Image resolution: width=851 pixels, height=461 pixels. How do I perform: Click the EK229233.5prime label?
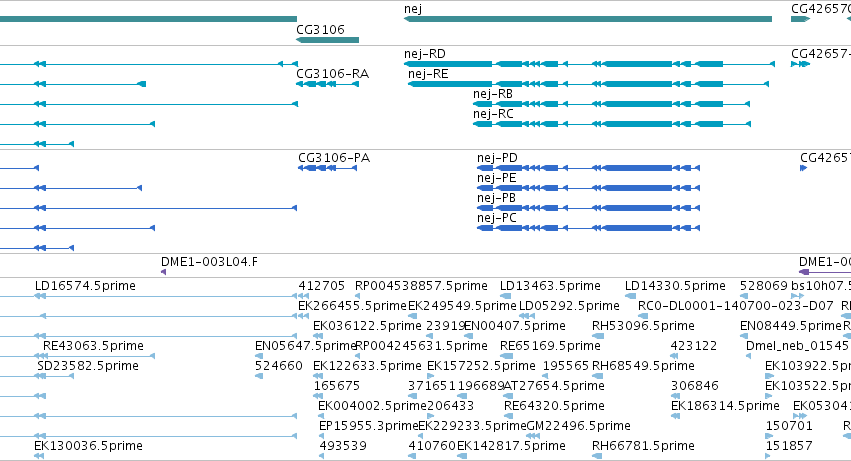pos(472,426)
